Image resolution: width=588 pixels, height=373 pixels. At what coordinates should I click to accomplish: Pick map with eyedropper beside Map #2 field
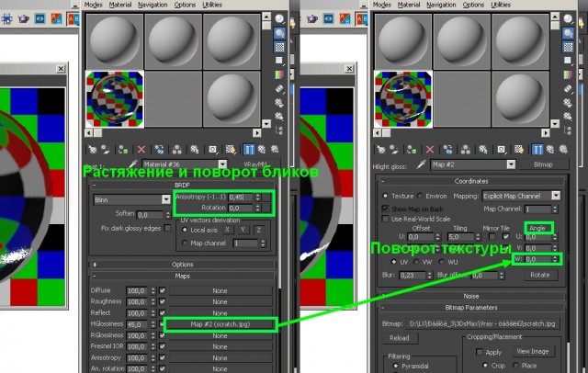(x=421, y=164)
